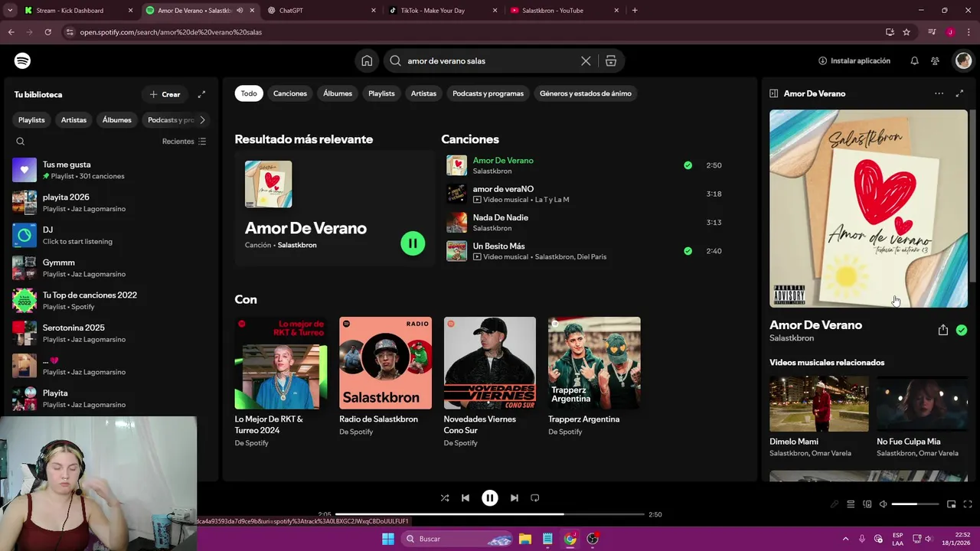
Task: Open the Spotify home logo
Action: 23,60
